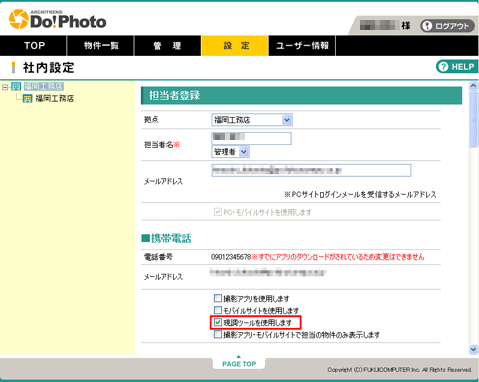Toggle PC・モバイルサイトを使用します checkbox
Screen dimensions: 479x382
tap(218, 212)
